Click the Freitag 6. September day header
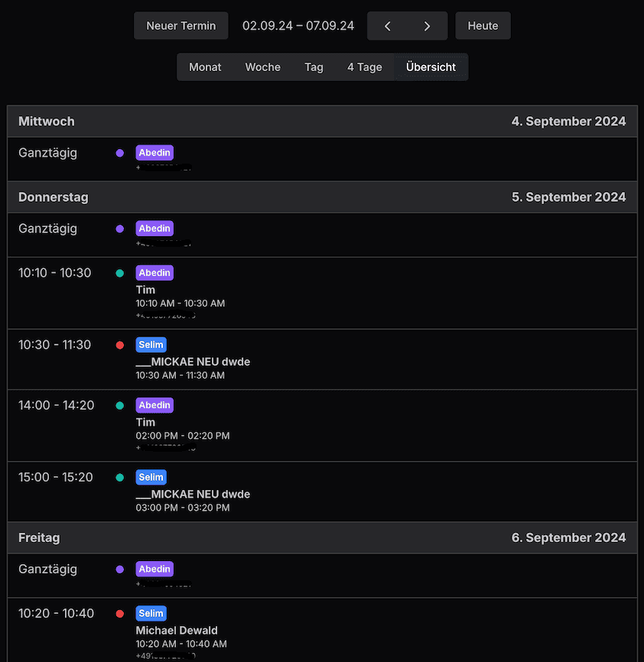 tap(322, 537)
